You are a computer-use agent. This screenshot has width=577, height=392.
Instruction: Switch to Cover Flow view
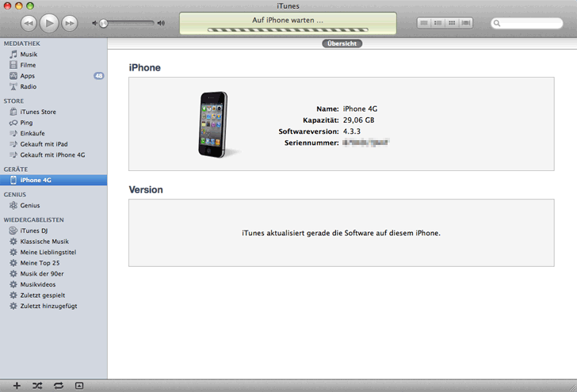(466, 23)
